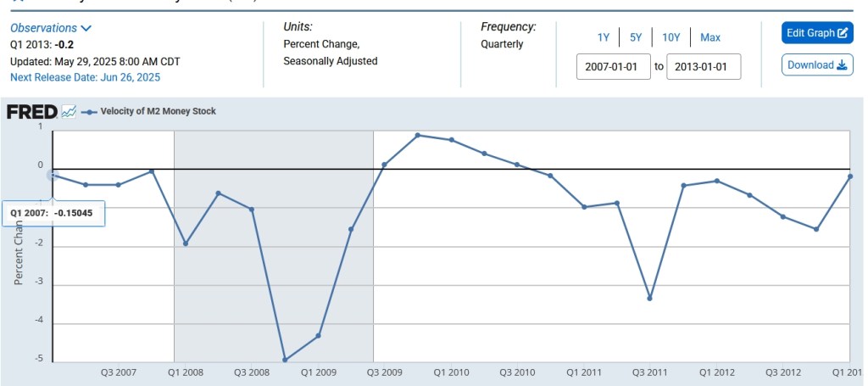Select the 1Y time range
The image size is (868, 386).
(x=604, y=37)
